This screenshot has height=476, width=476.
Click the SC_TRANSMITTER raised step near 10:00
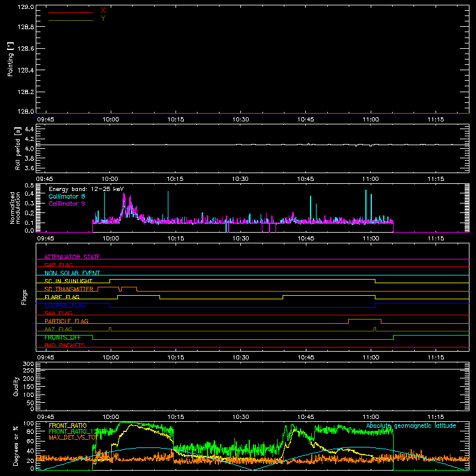pos(117,287)
